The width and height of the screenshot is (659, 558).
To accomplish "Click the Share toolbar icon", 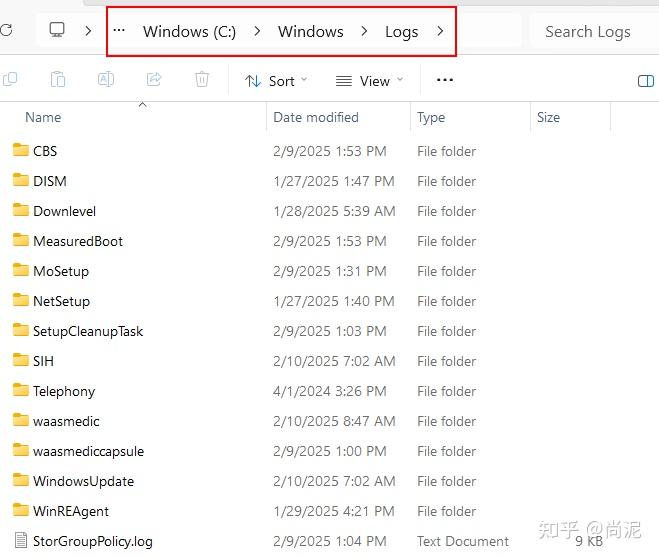I will (154, 79).
